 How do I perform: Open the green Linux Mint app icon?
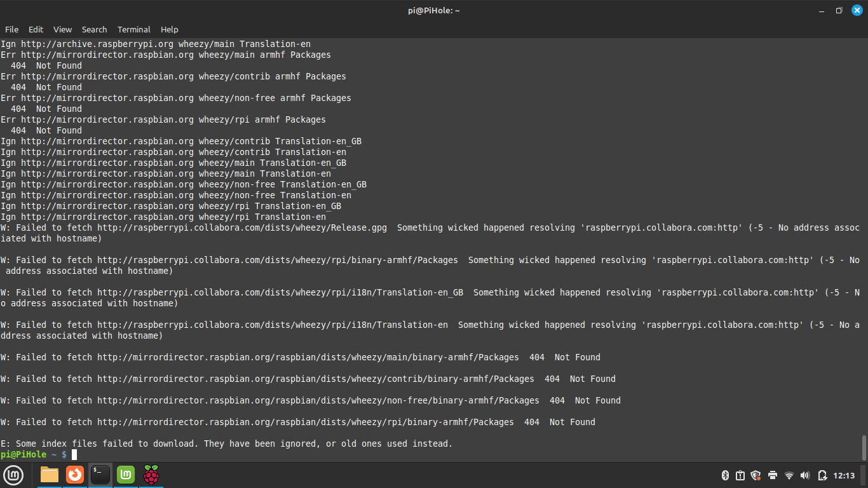point(126,475)
